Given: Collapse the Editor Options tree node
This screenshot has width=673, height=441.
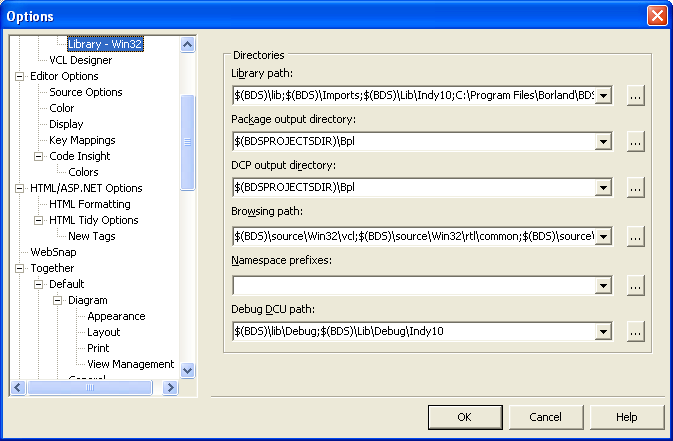Looking at the screenshot, I should [x=21, y=76].
